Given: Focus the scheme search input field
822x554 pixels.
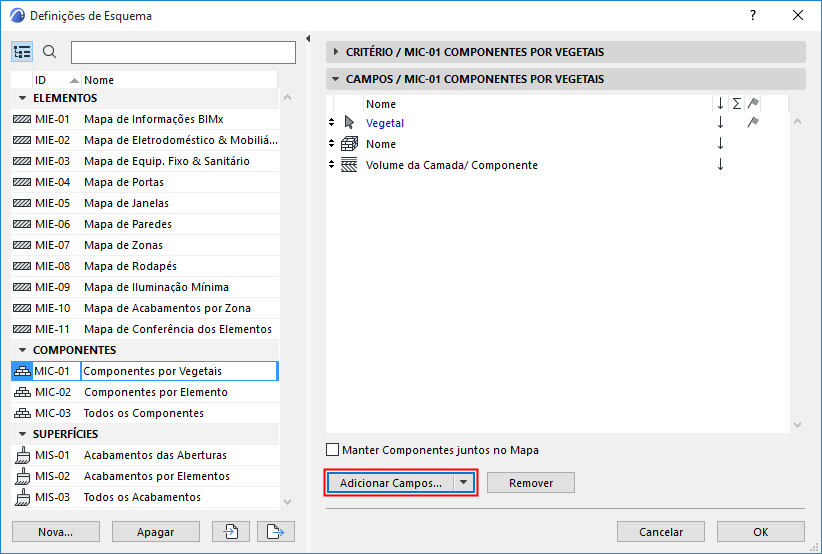Looking at the screenshot, I should [x=183, y=52].
